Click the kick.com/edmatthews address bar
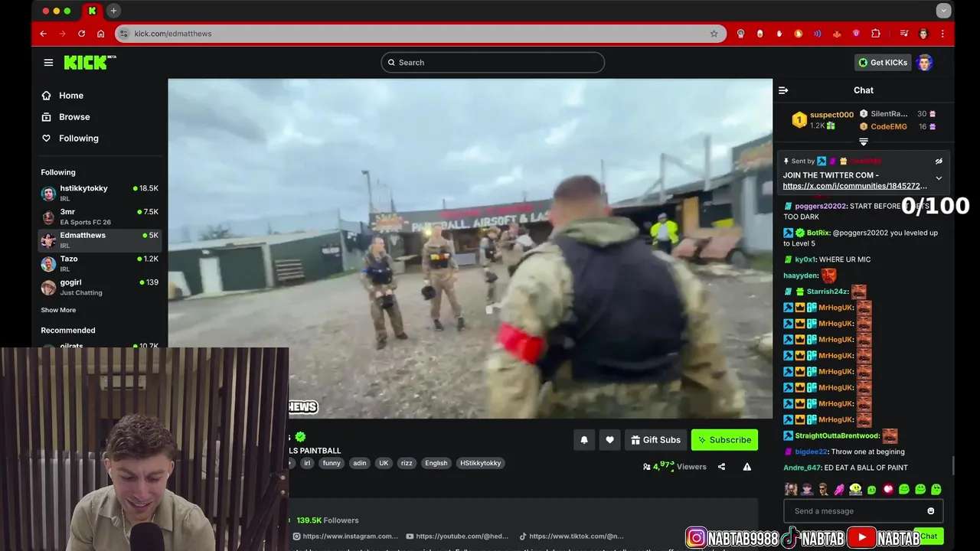The width and height of the screenshot is (980, 551). point(420,34)
